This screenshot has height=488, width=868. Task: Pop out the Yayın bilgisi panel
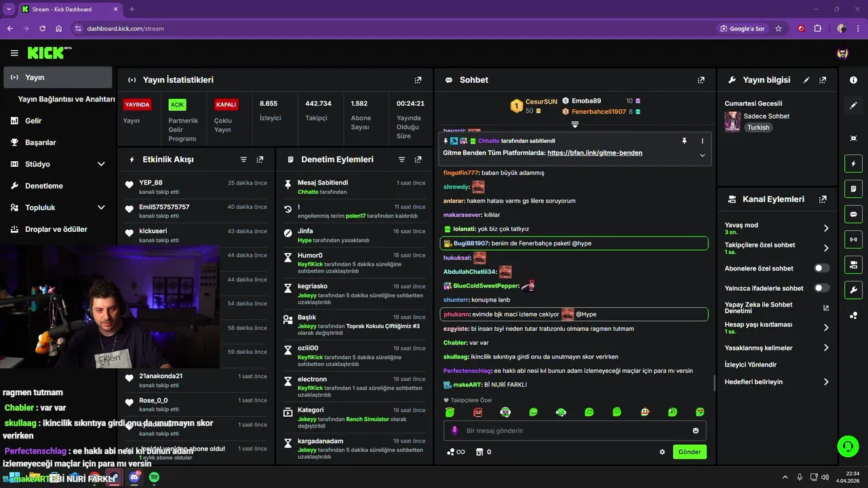(823, 80)
